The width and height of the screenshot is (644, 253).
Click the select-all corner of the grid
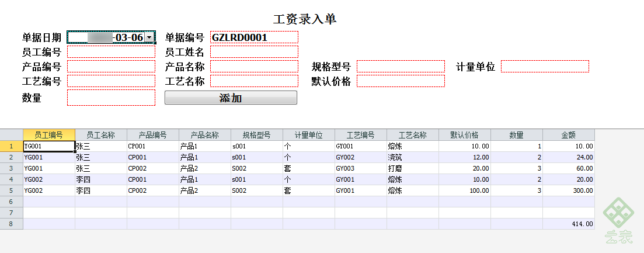(x=12, y=135)
